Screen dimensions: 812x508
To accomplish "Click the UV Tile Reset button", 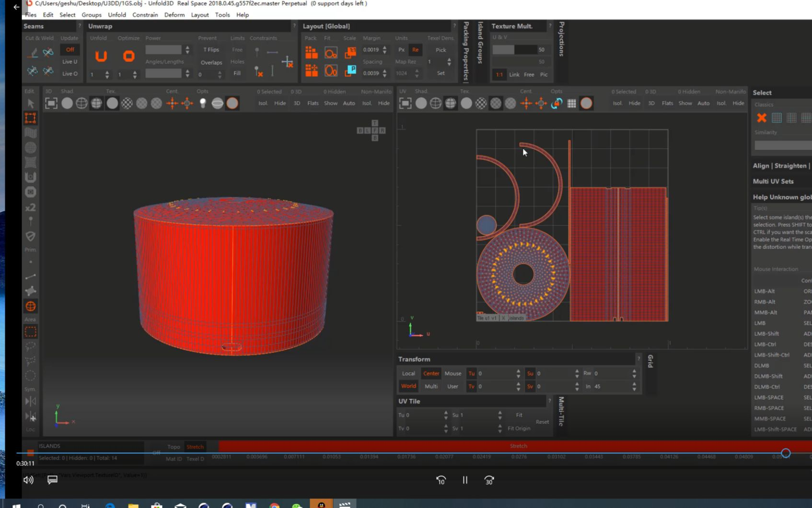I will 543,422.
